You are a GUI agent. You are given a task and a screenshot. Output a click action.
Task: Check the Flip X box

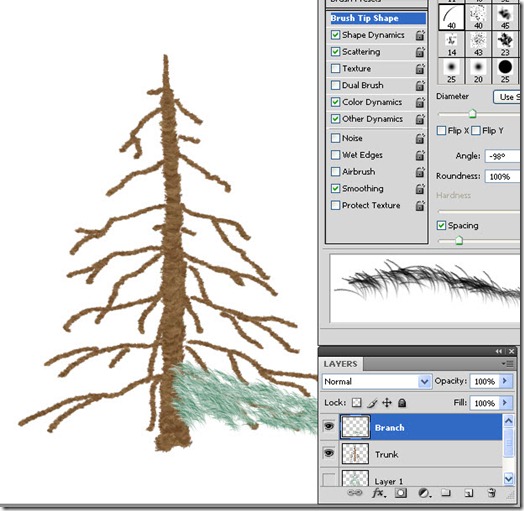tap(441, 130)
